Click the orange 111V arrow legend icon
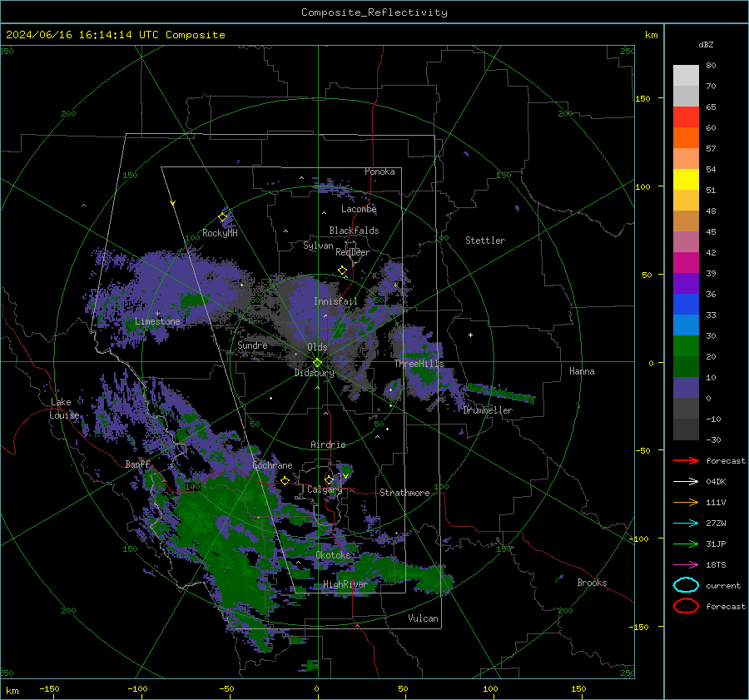 686,502
